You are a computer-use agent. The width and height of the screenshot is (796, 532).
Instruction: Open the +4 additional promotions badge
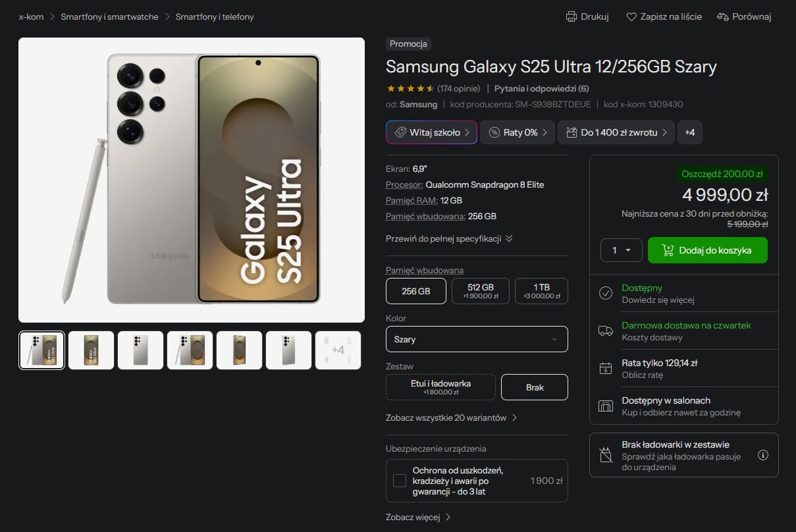click(x=690, y=132)
